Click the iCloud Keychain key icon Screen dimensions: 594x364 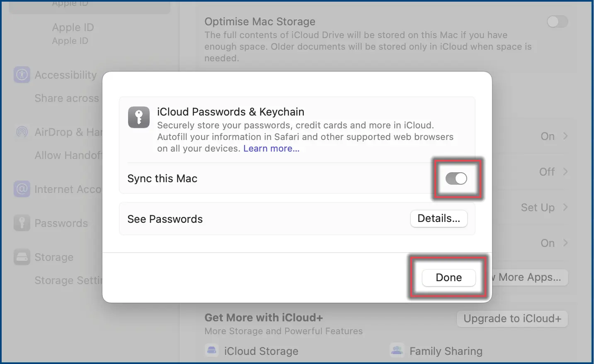click(139, 117)
